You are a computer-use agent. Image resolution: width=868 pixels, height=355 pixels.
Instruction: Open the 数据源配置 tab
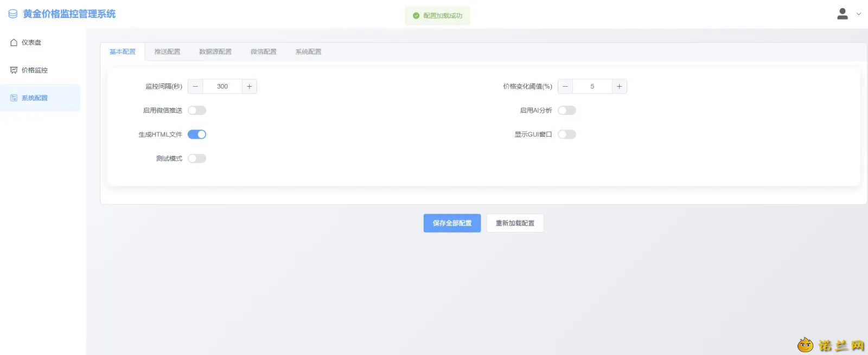click(215, 52)
